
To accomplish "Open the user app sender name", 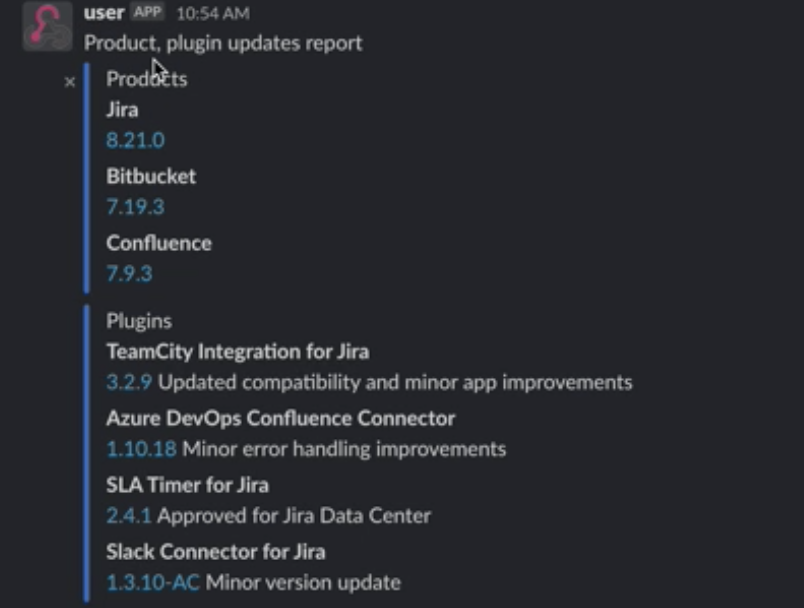I will (104, 14).
